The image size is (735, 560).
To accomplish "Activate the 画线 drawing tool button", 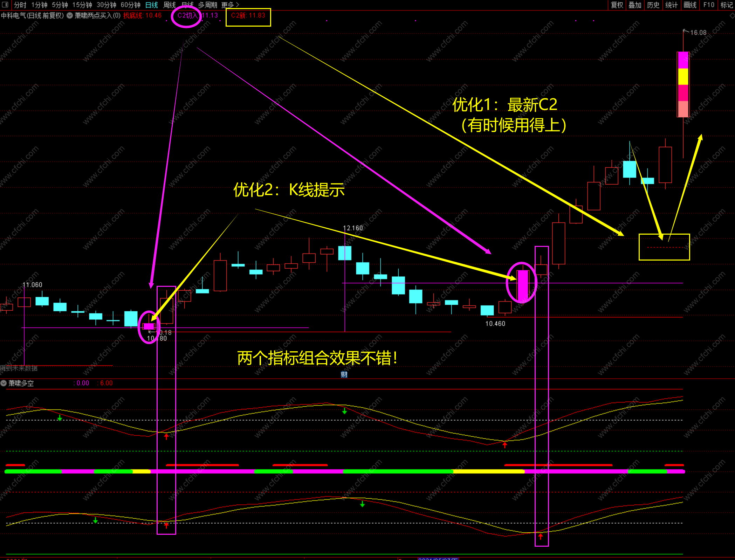I will tap(690, 5).
